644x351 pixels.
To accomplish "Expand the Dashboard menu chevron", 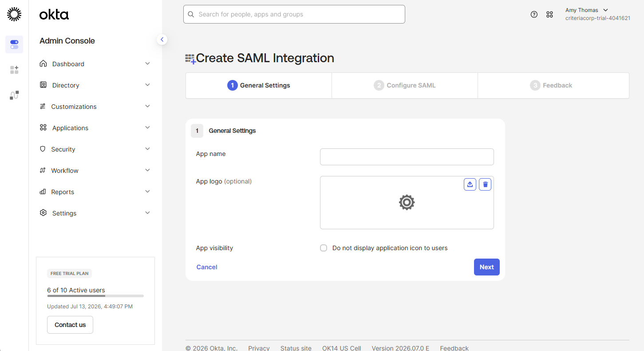I will 147,64.
